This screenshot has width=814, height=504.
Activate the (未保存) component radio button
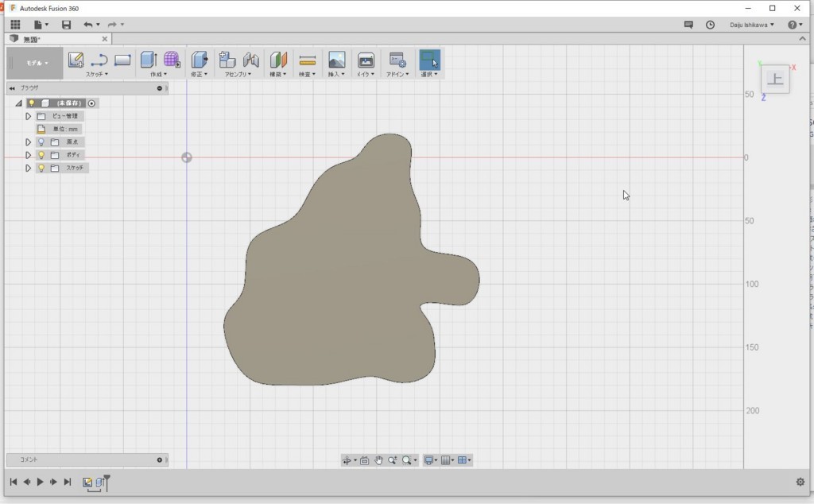coord(91,103)
